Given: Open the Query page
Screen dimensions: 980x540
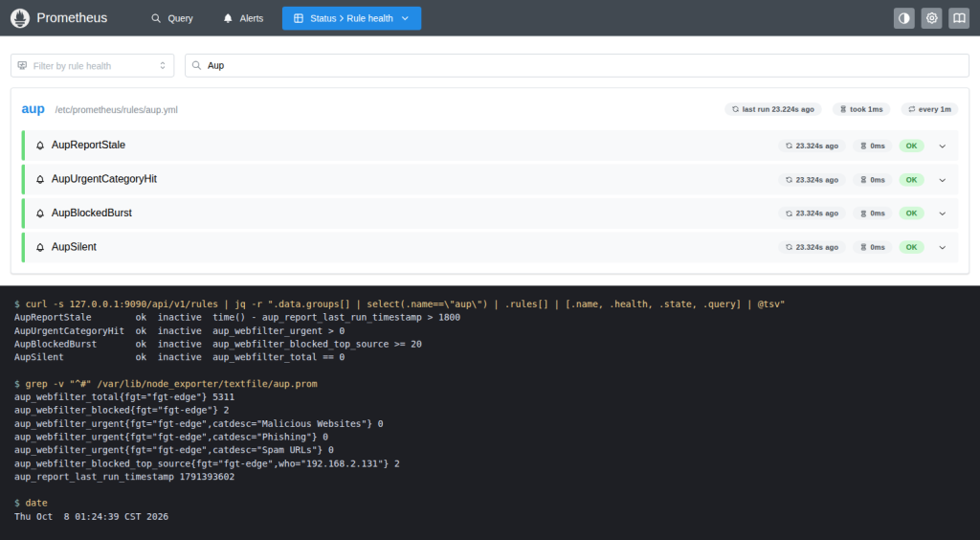Looking at the screenshot, I should [x=172, y=18].
